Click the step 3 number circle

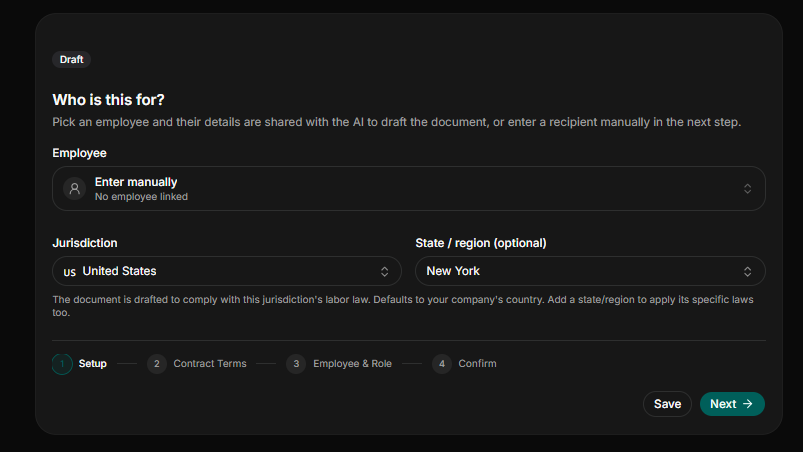(x=296, y=364)
